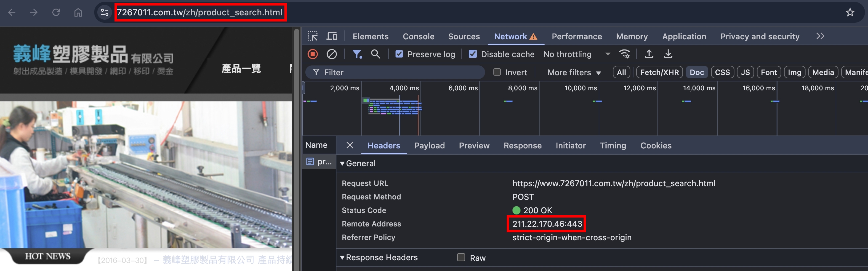Open the Memory panel
868x271 pixels.
point(632,36)
